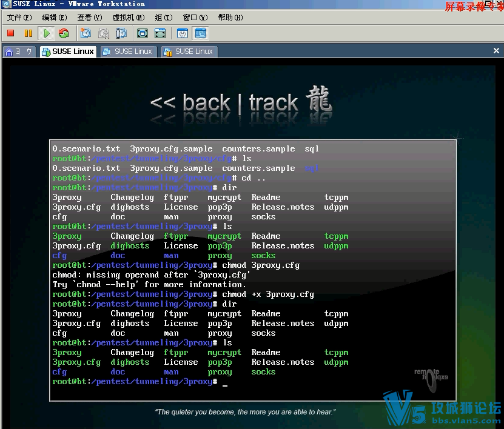Switch to the powered-off SUSE Linux tab

(129, 52)
